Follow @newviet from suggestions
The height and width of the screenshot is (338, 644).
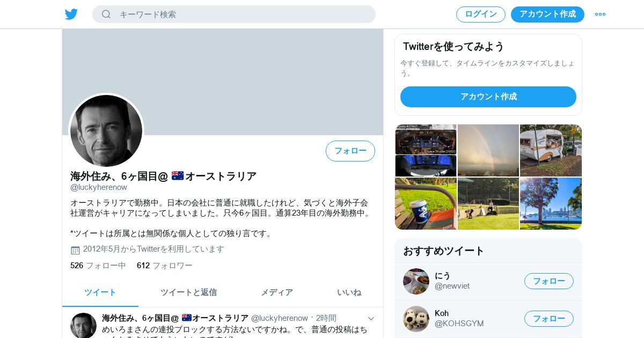(x=549, y=281)
